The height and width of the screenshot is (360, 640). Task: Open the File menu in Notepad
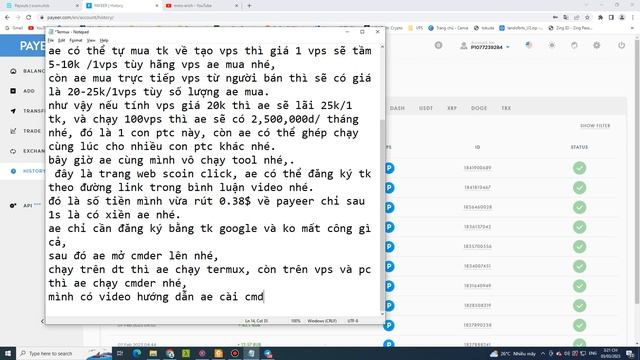pyautogui.click(x=51, y=40)
